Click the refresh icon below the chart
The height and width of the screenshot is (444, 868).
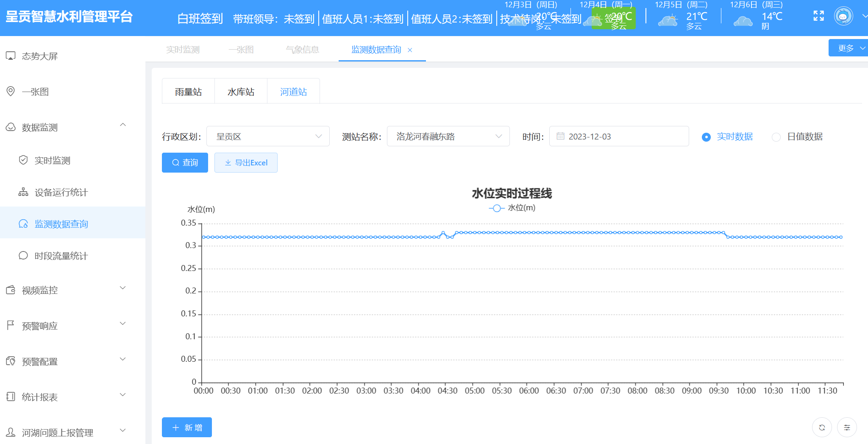pyautogui.click(x=822, y=427)
